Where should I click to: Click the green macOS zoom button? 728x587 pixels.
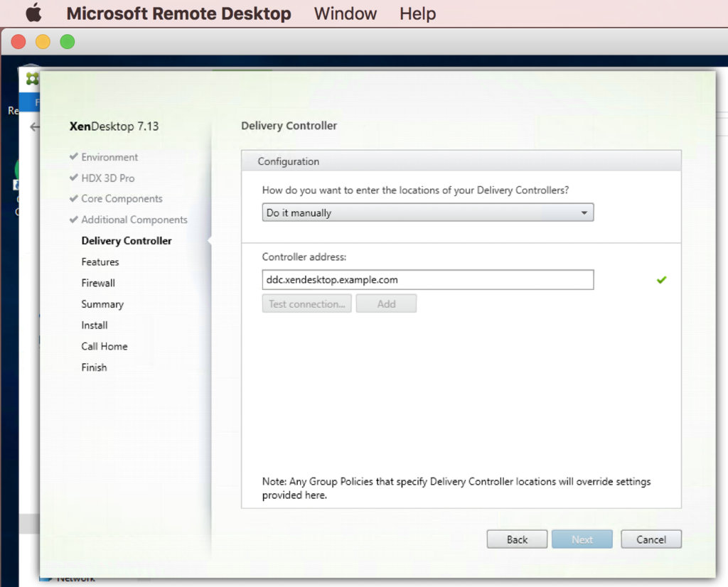[x=68, y=42]
